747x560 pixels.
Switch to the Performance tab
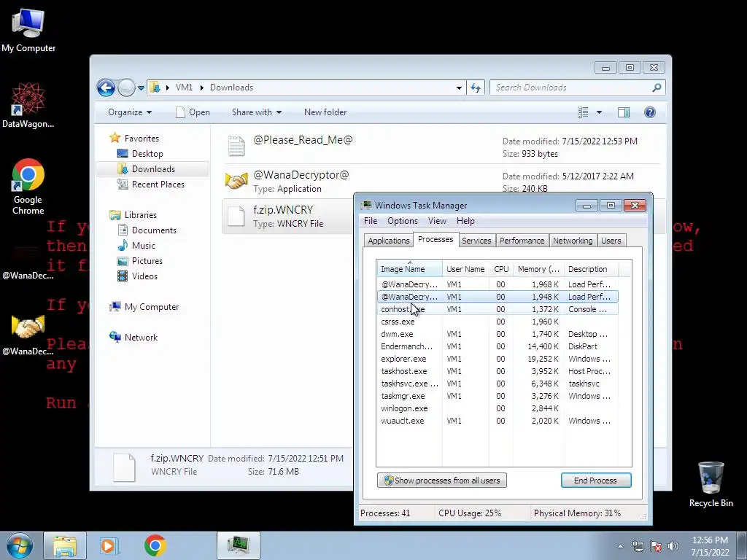[522, 241]
